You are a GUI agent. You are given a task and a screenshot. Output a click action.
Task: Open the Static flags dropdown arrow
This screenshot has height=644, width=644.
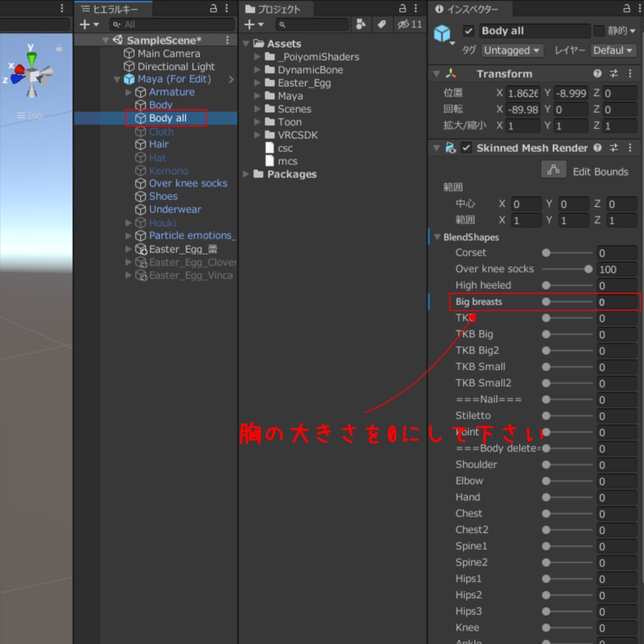click(x=633, y=31)
